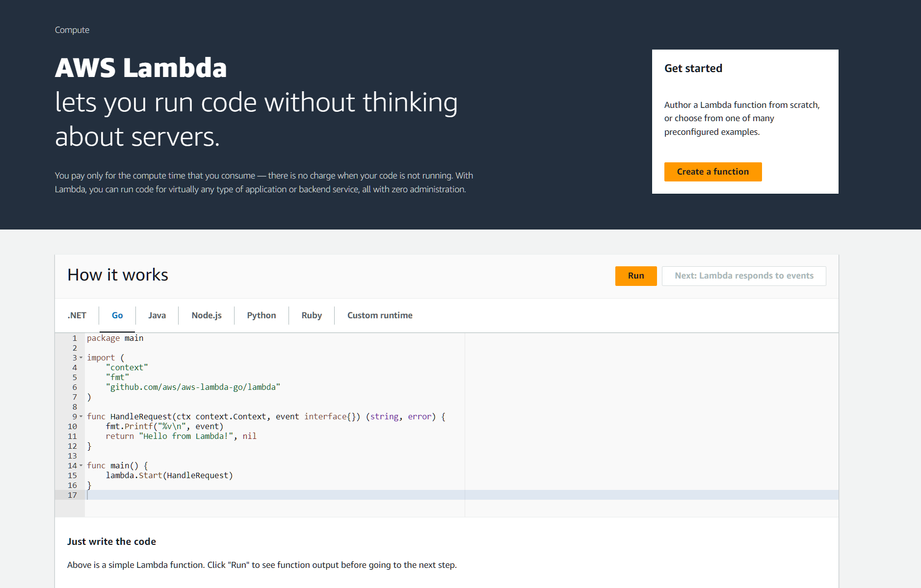Open the Java code tab

point(157,315)
